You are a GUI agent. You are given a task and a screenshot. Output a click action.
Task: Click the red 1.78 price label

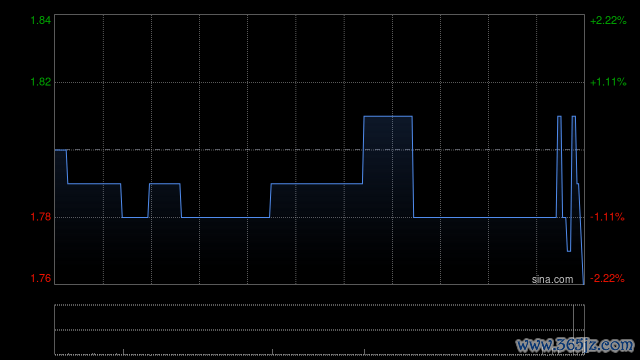click(41, 217)
